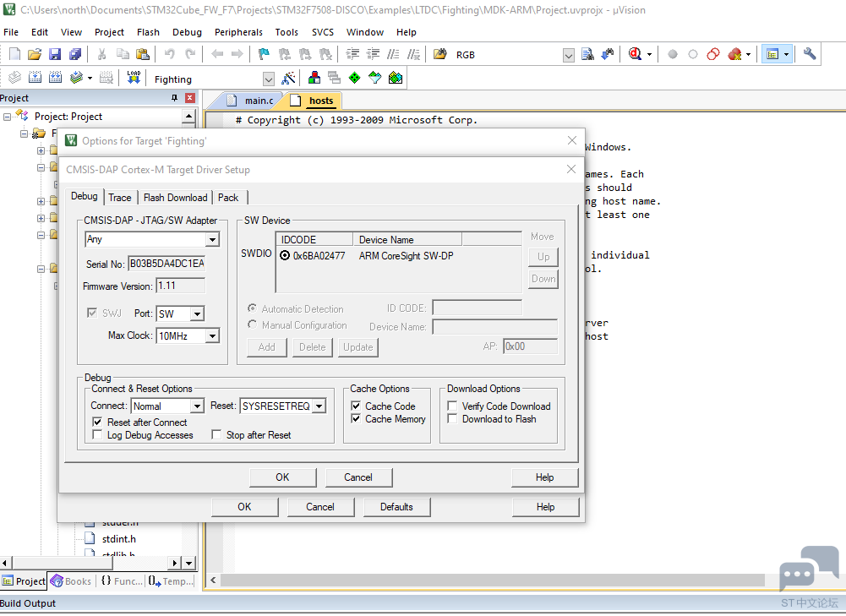The image size is (846, 616).
Task: Open the RGB find combo dropdown
Action: tap(569, 55)
